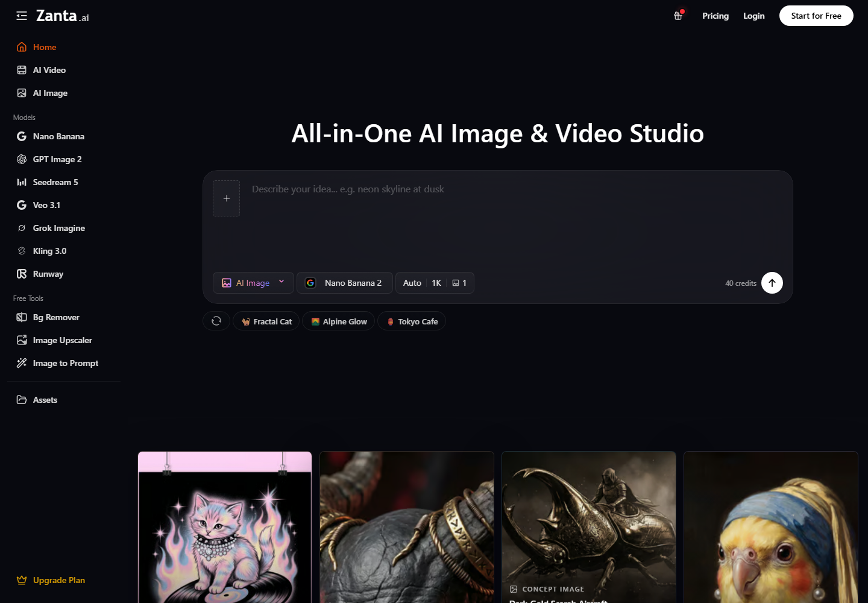This screenshot has width=868, height=603.
Task: Click the GPT Image 2 OpenAI icon
Action: tap(22, 159)
